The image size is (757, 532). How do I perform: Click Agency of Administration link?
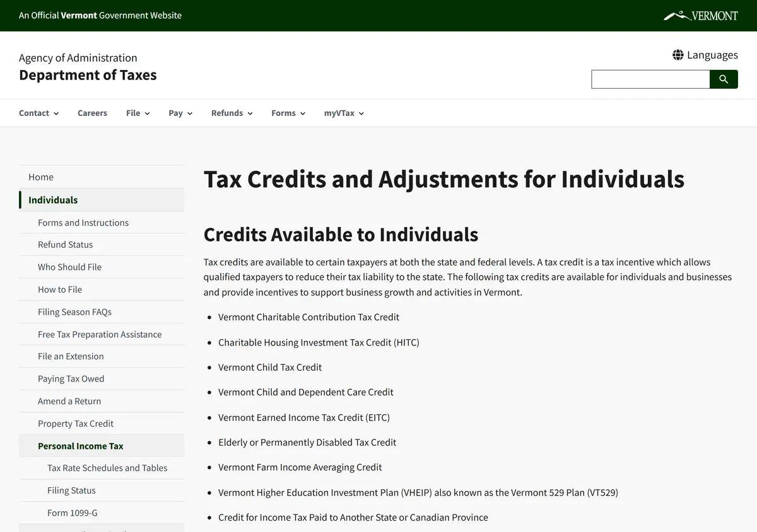78,58
